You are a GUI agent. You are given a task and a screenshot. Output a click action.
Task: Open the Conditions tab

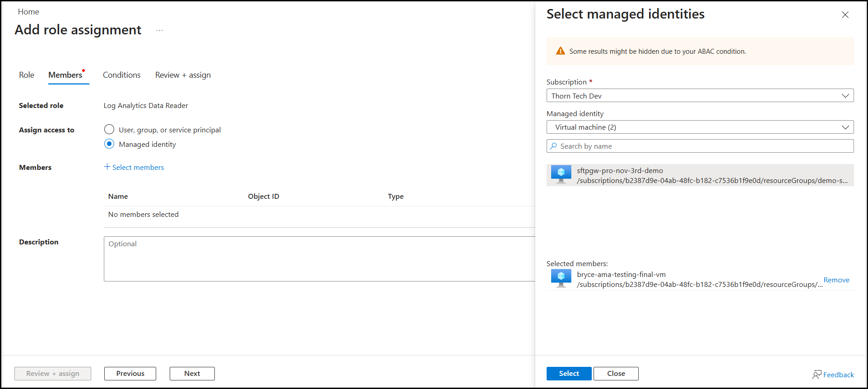(121, 75)
